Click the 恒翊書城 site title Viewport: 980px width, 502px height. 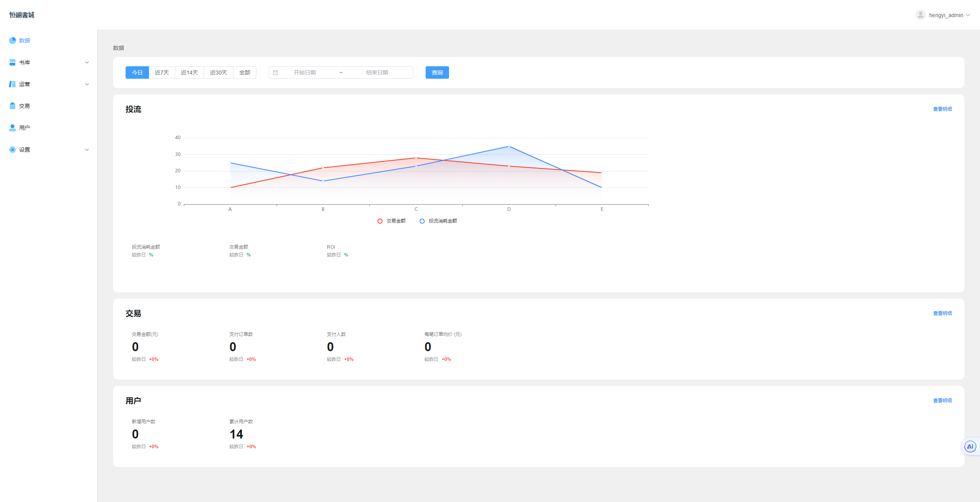point(22,15)
